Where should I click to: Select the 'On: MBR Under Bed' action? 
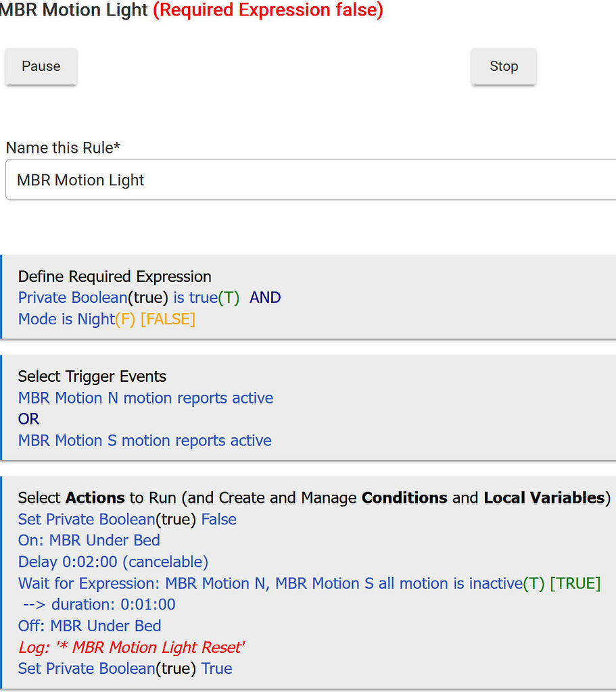(89, 541)
